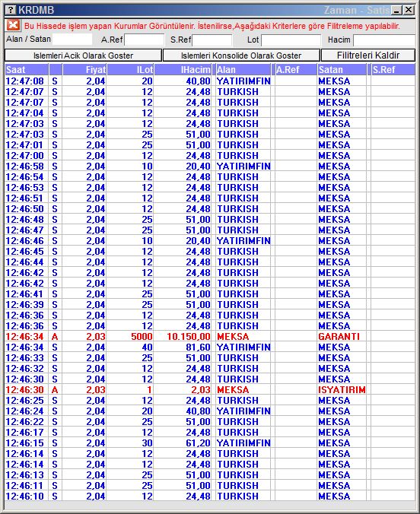Click the help question mark icon in title bar
Image resolution: width=420 pixels, height=514 pixels.
click(x=11, y=10)
